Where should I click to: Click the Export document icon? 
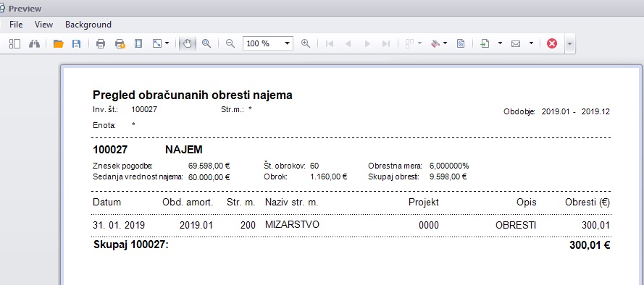tap(485, 43)
